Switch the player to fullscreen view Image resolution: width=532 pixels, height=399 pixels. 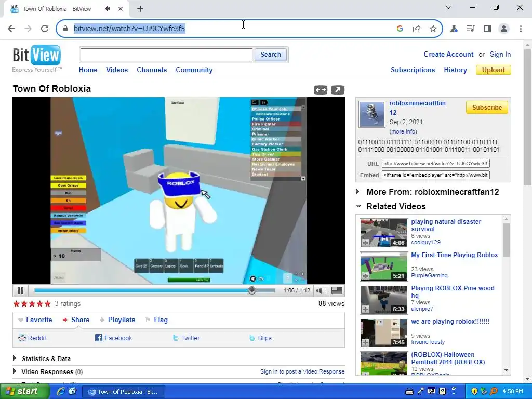337,290
